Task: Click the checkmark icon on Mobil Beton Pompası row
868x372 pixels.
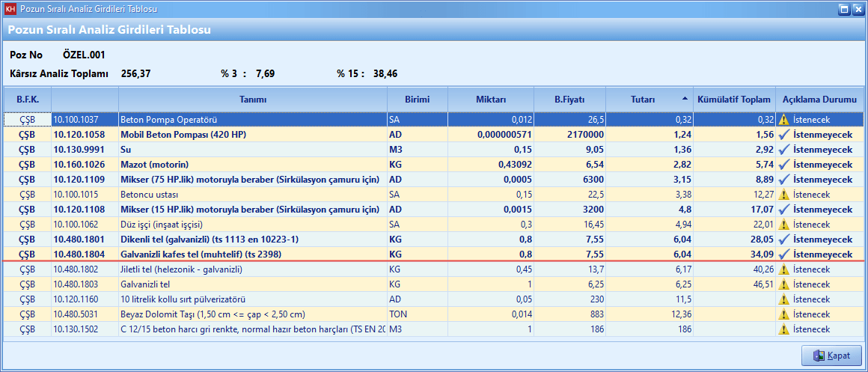Action: click(x=783, y=135)
